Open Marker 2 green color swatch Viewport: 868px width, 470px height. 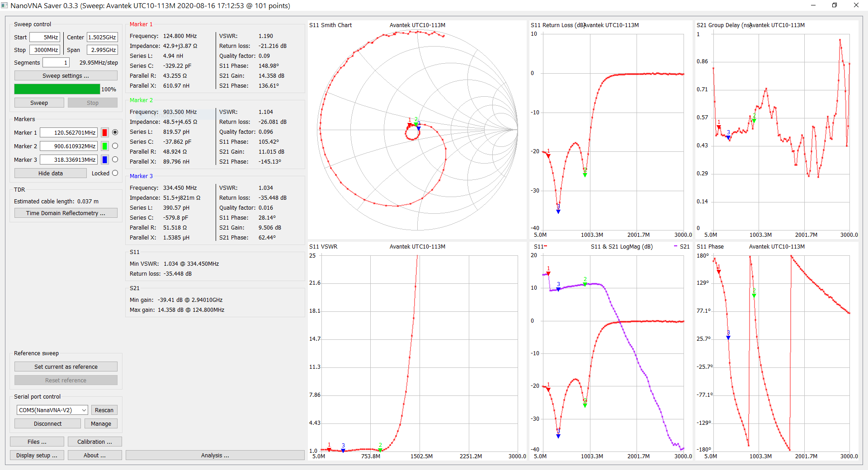pyautogui.click(x=104, y=146)
